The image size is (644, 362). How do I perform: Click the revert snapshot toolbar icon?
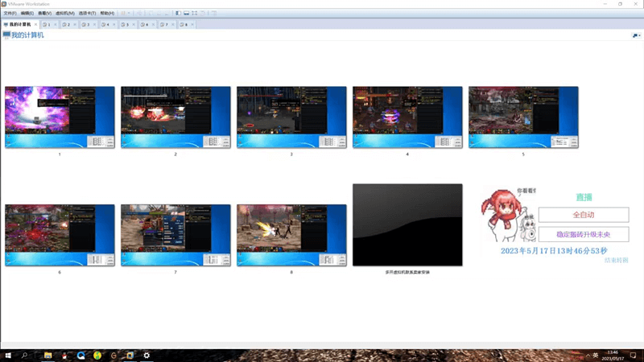pyautogui.click(x=159, y=13)
